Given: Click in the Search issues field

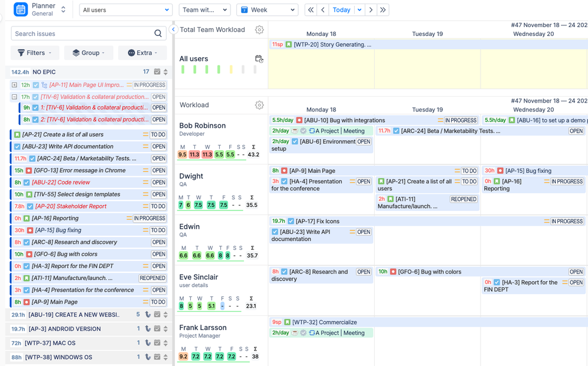Looking at the screenshot, I should click(x=83, y=34).
